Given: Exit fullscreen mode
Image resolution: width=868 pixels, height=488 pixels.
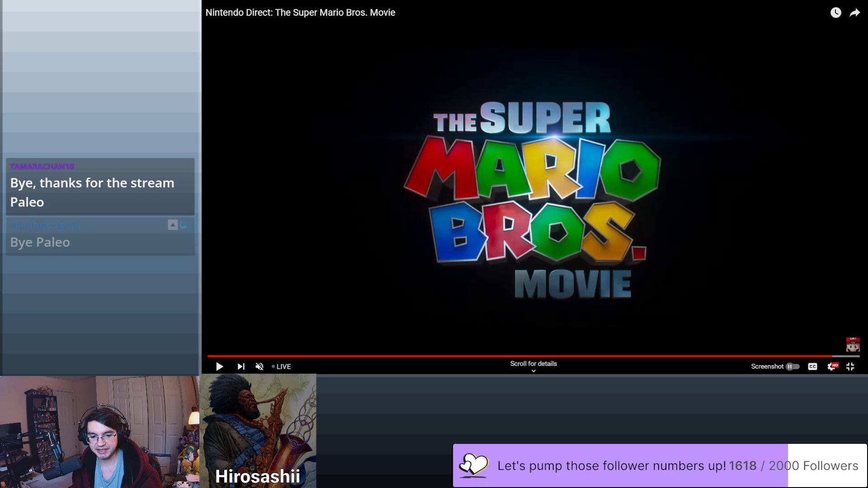Looking at the screenshot, I should pos(850,366).
